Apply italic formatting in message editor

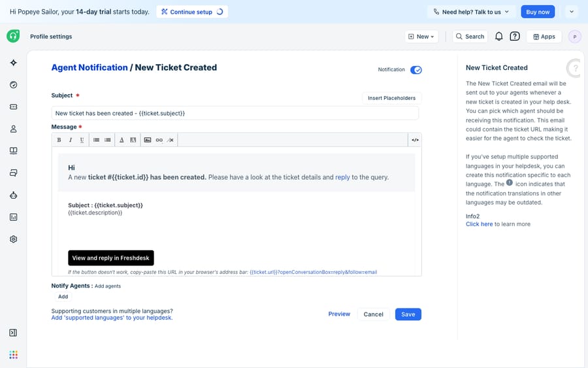coord(70,140)
